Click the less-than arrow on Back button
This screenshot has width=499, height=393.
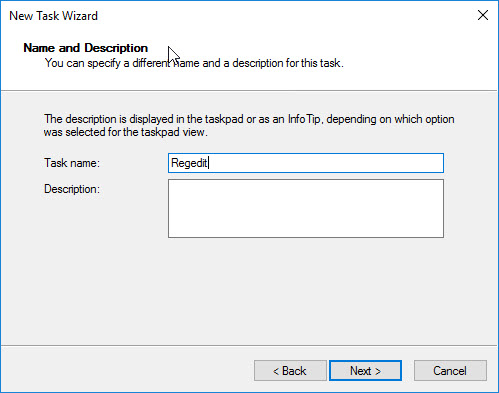tap(276, 371)
